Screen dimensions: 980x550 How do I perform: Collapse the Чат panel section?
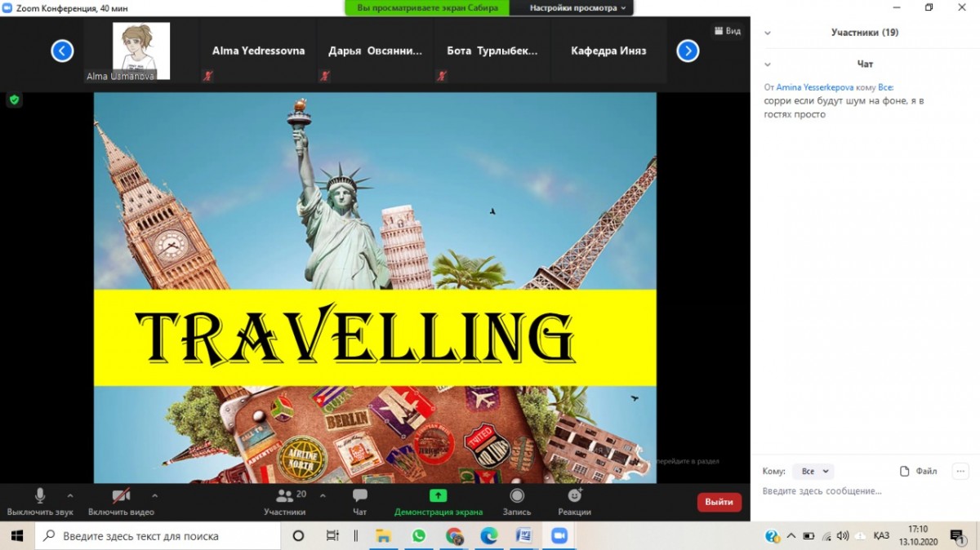(768, 64)
